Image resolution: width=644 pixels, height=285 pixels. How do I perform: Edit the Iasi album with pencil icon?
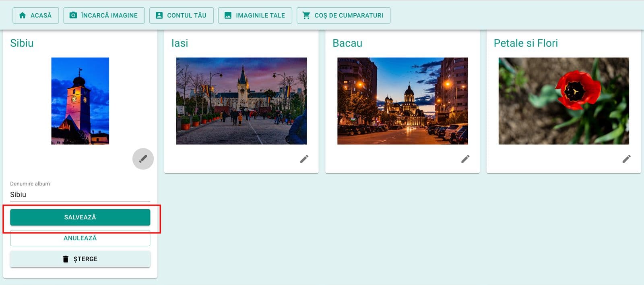(x=304, y=159)
